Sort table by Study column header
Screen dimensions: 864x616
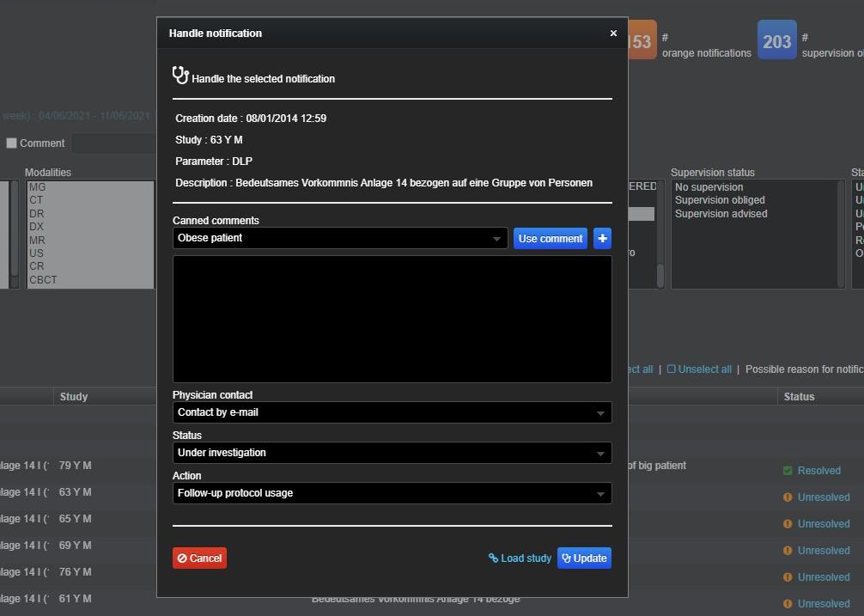[74, 397]
